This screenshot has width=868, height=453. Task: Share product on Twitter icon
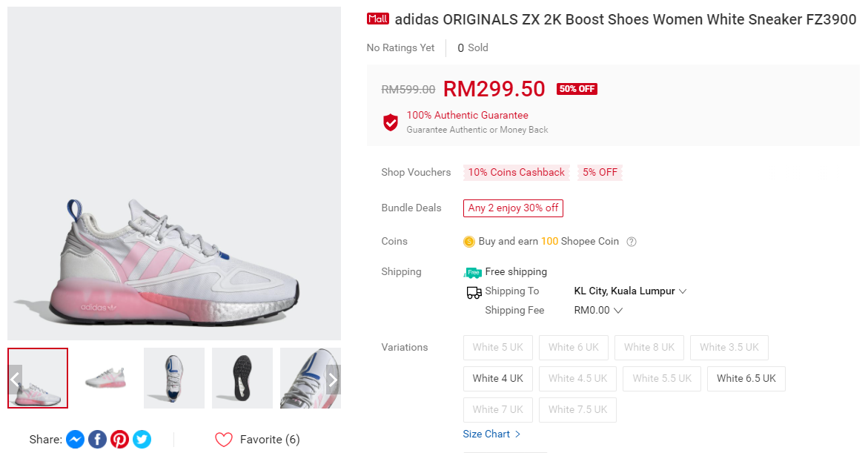[x=142, y=440]
